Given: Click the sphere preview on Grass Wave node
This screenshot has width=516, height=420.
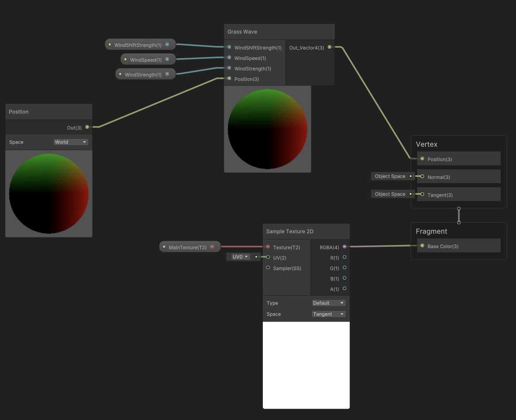Looking at the screenshot, I should pos(267,129).
